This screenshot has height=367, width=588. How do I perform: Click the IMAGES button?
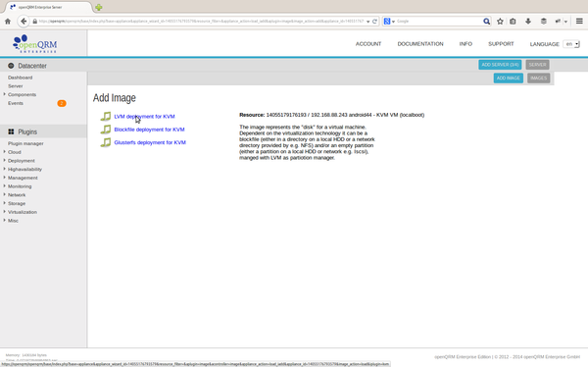538,79
